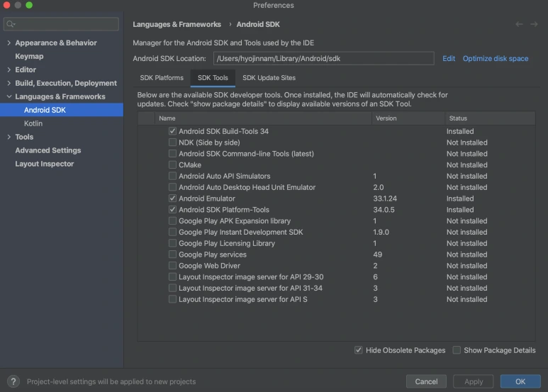The image size is (548, 392).
Task: Open Layout Inspector settings
Action: click(45, 164)
